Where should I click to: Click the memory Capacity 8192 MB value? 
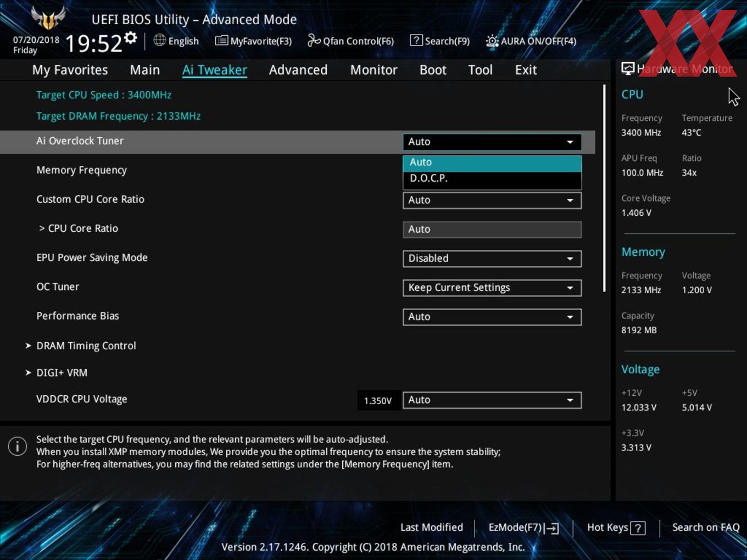click(x=639, y=330)
